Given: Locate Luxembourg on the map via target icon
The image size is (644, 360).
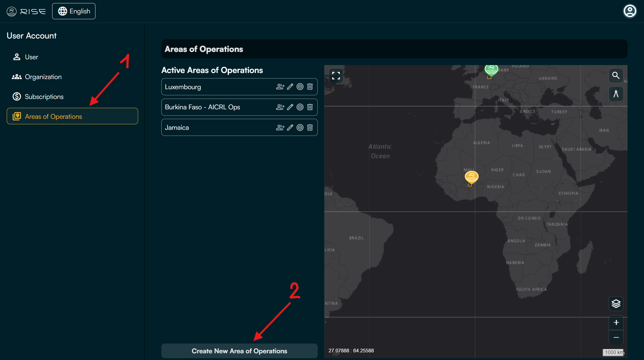Looking at the screenshot, I should [x=300, y=87].
